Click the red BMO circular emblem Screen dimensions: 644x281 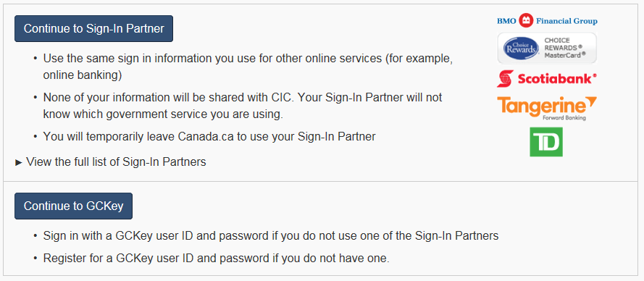526,20
